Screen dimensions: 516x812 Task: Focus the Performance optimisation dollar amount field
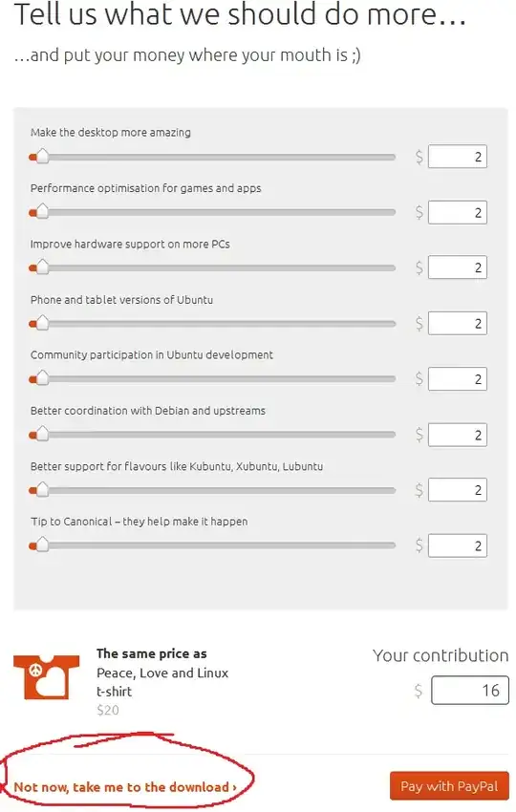pos(458,212)
